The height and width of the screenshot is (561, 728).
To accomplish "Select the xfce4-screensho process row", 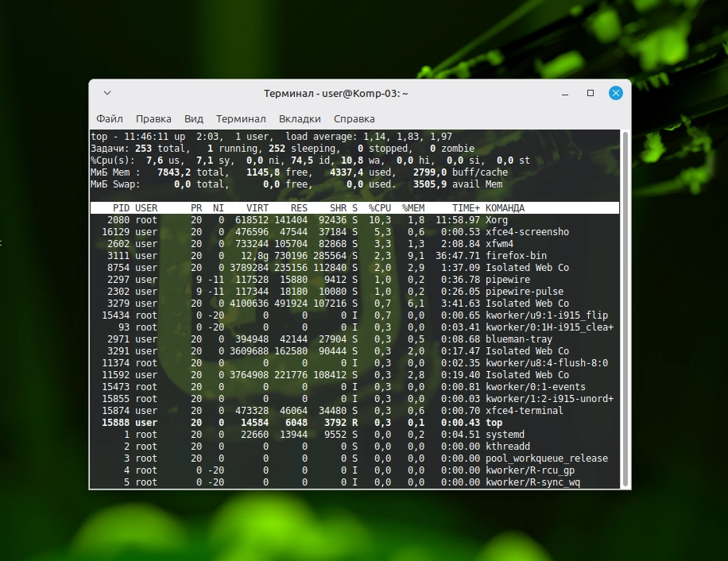I will click(354, 232).
